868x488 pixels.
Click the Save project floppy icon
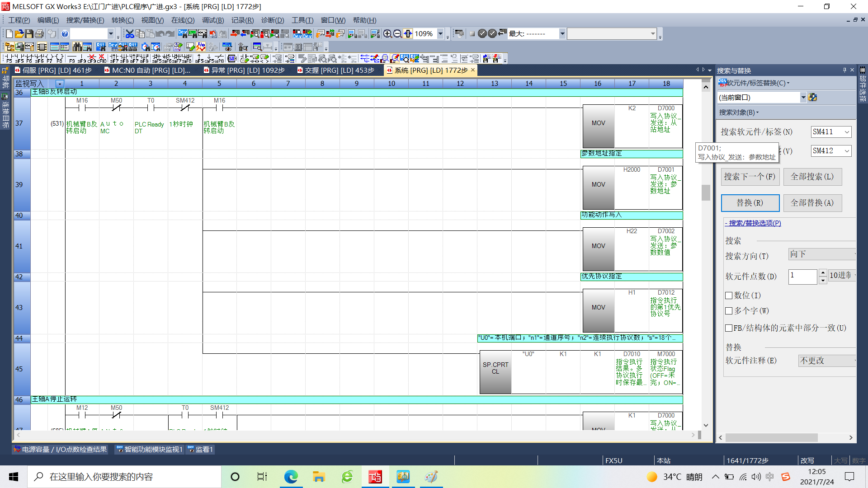click(x=29, y=34)
